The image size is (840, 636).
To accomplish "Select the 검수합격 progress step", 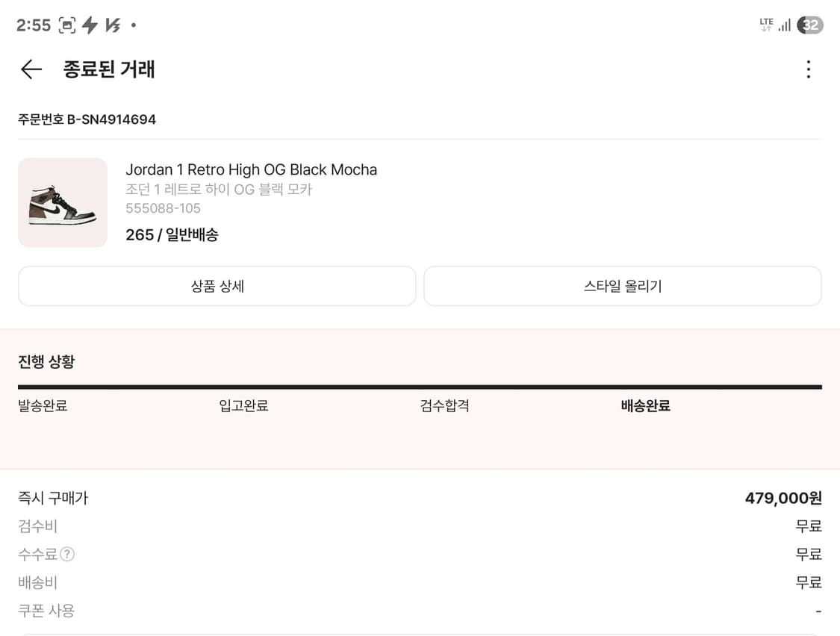I will 444,406.
